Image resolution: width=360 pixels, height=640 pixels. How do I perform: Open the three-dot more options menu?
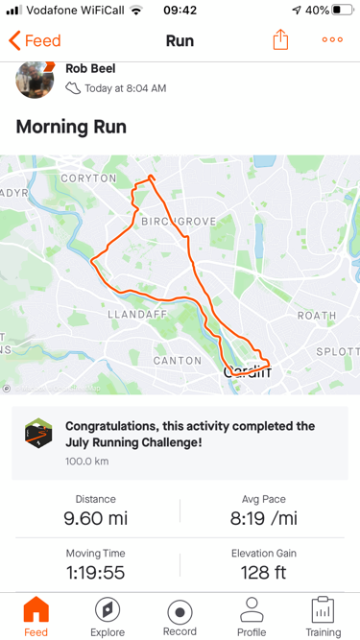(x=332, y=40)
